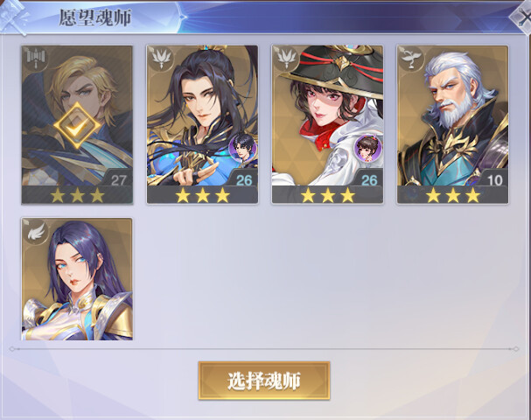Viewport: 531px width, 420px height.
Task: Click the 选择魂师 button
Action: pos(264,381)
